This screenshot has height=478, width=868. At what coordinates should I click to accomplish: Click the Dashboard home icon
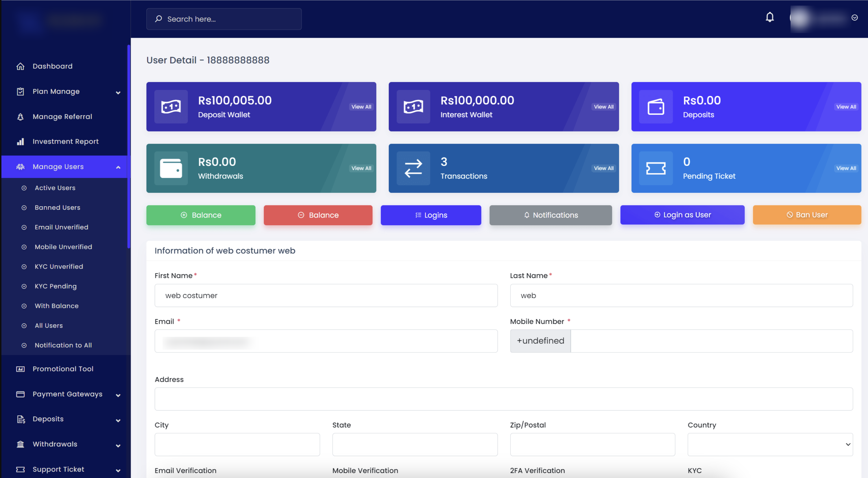[21, 67]
